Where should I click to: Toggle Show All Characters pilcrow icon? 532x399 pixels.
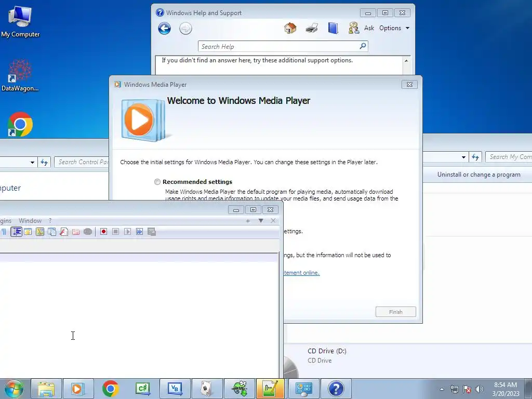(x=4, y=232)
